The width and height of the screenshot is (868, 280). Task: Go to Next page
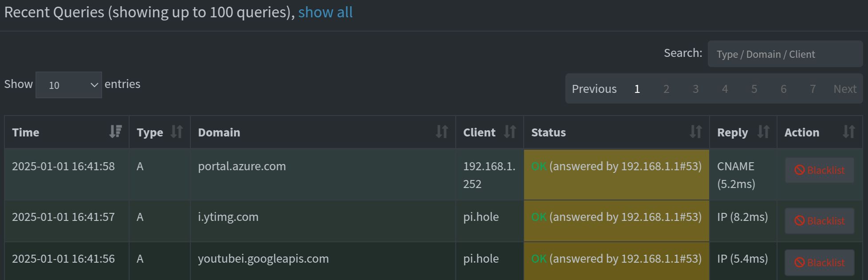(x=845, y=89)
